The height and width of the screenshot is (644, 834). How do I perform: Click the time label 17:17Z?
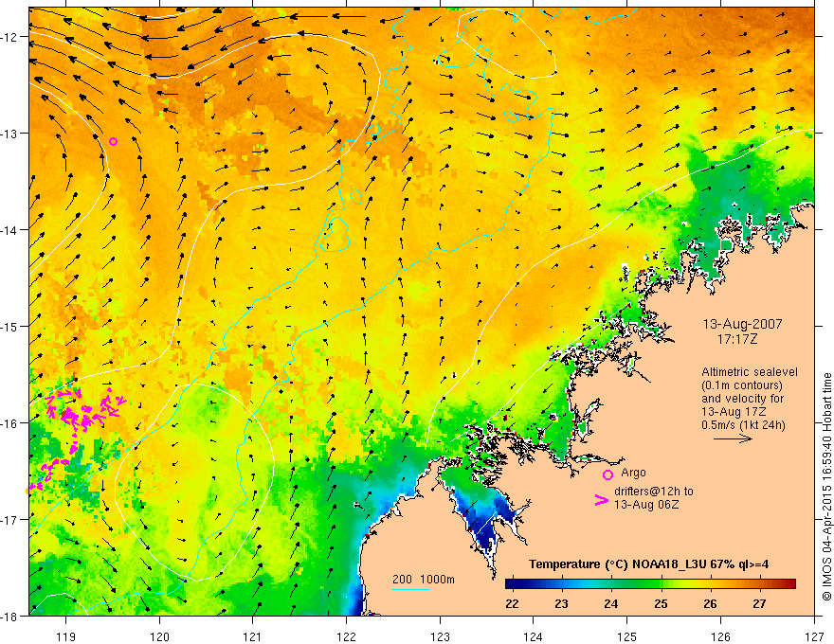[x=737, y=339]
